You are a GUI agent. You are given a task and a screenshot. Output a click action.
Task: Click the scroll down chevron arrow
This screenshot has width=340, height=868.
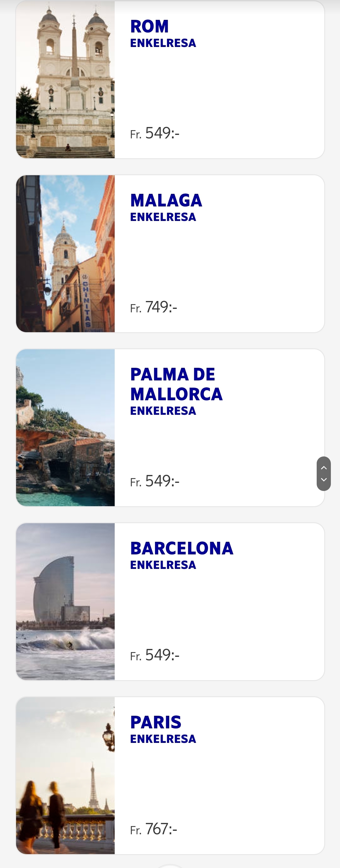tap(324, 479)
